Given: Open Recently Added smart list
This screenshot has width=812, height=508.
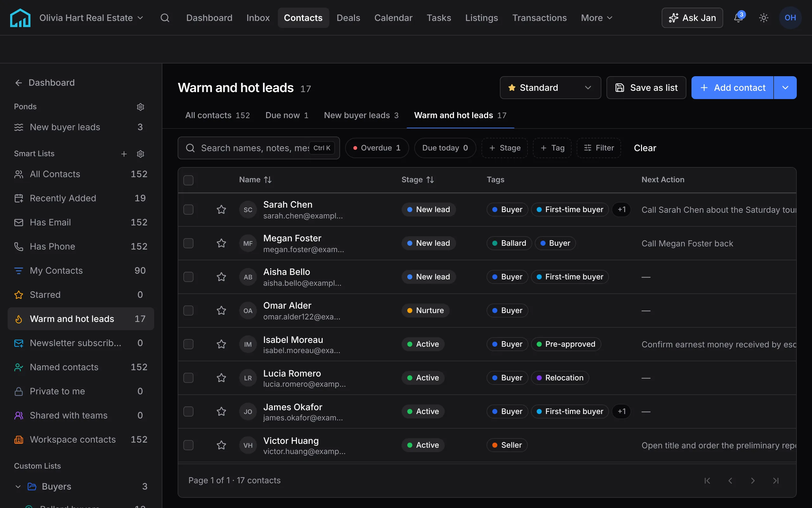Looking at the screenshot, I should pos(81,198).
